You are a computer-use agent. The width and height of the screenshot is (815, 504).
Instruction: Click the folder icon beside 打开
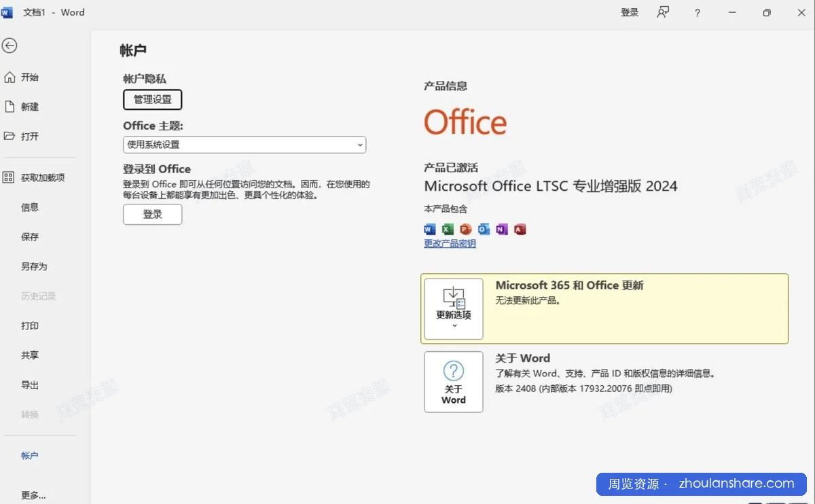coord(10,136)
